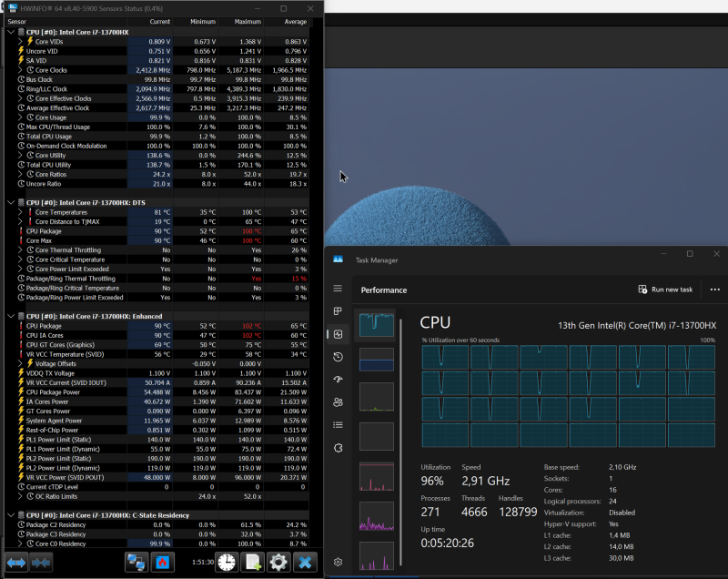
Task: Select the CPU graph thumbnail in Task Manager
Action: pos(377,325)
